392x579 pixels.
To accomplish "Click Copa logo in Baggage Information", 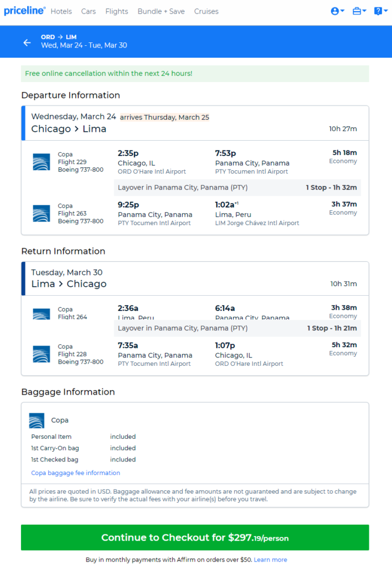I will (37, 420).
